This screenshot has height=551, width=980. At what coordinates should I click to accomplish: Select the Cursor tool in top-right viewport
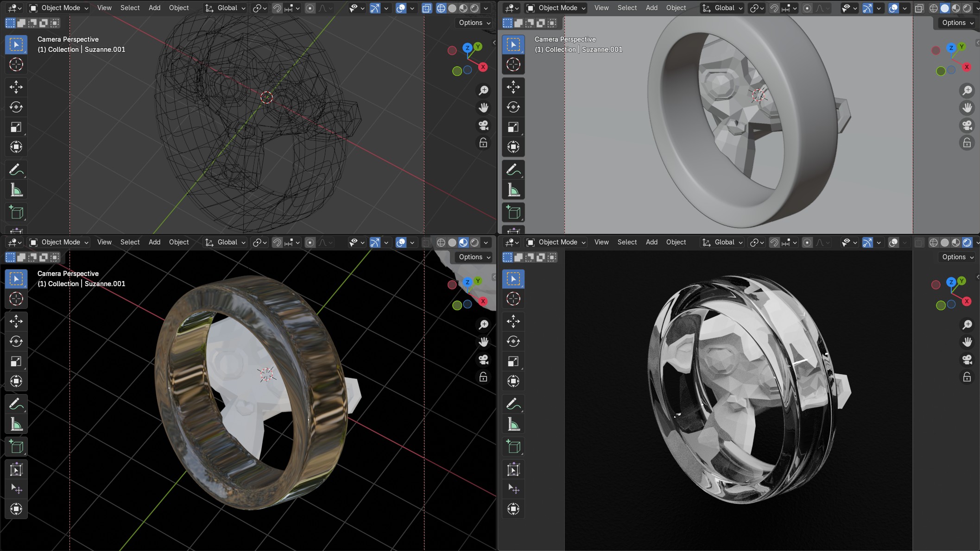(x=513, y=64)
